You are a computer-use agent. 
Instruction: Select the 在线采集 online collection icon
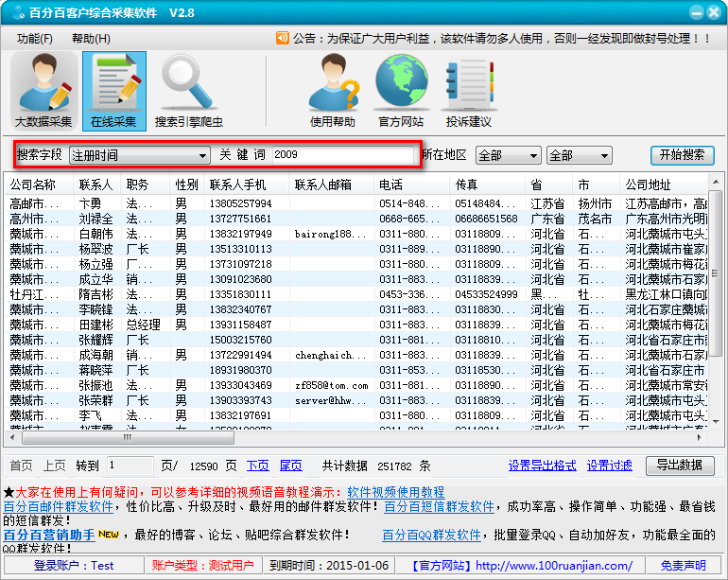coord(113,91)
